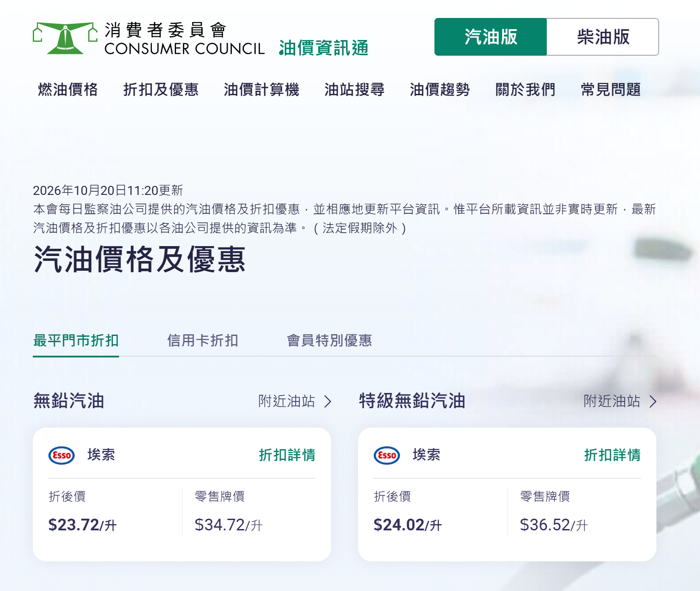Click the chevron arrow beside 特級無鉛汽油 附近油站
Viewport: 700px width, 591px height.
(x=653, y=401)
